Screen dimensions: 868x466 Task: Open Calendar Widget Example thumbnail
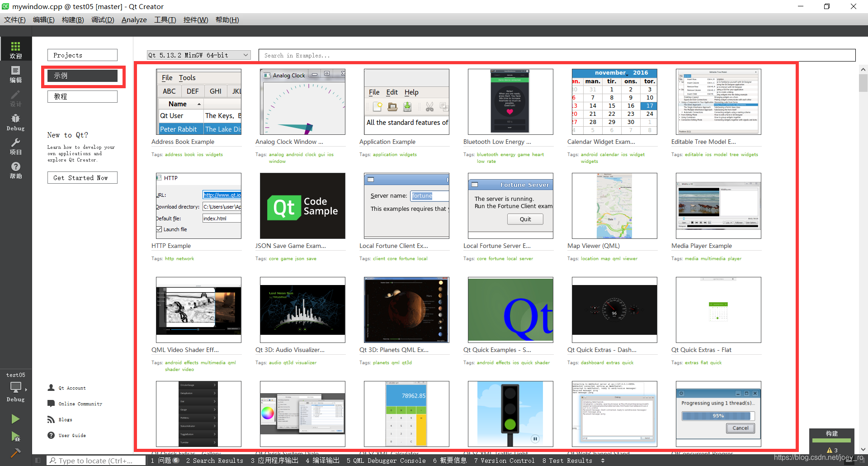click(x=614, y=102)
